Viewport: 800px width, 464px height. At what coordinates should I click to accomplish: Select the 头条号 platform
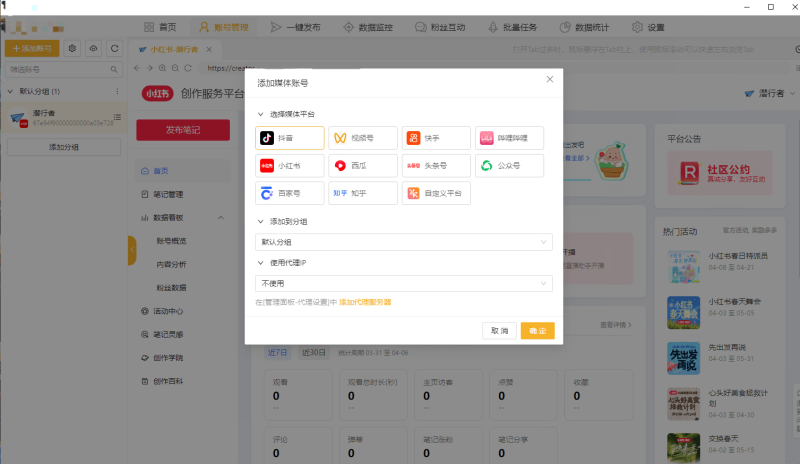tap(436, 165)
